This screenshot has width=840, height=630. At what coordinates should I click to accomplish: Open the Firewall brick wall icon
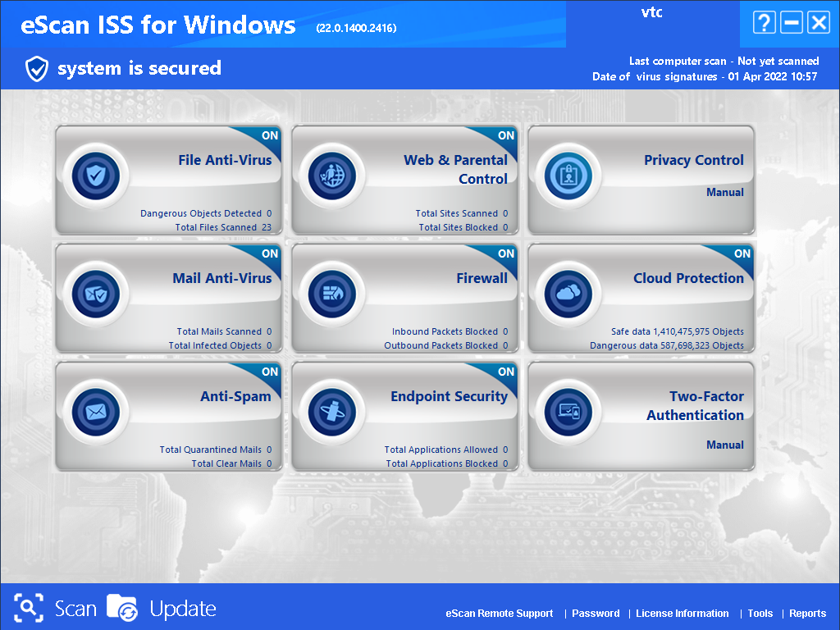[332, 293]
